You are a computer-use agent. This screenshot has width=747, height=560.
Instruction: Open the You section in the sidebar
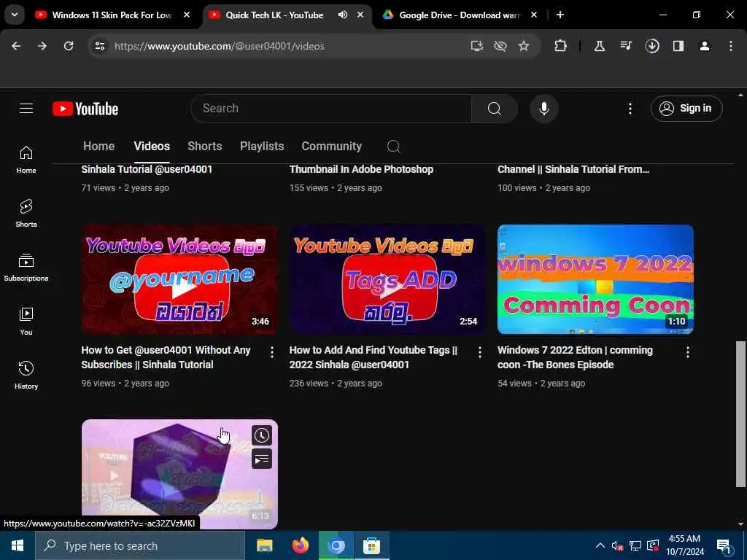tap(26, 322)
